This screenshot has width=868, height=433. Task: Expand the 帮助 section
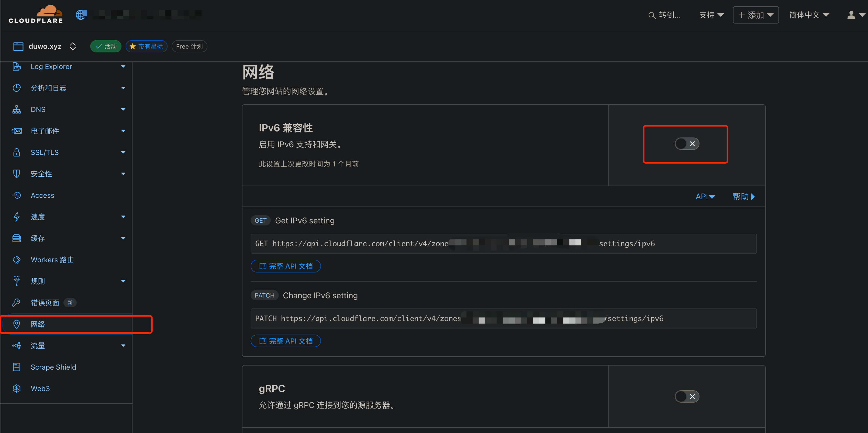click(743, 197)
